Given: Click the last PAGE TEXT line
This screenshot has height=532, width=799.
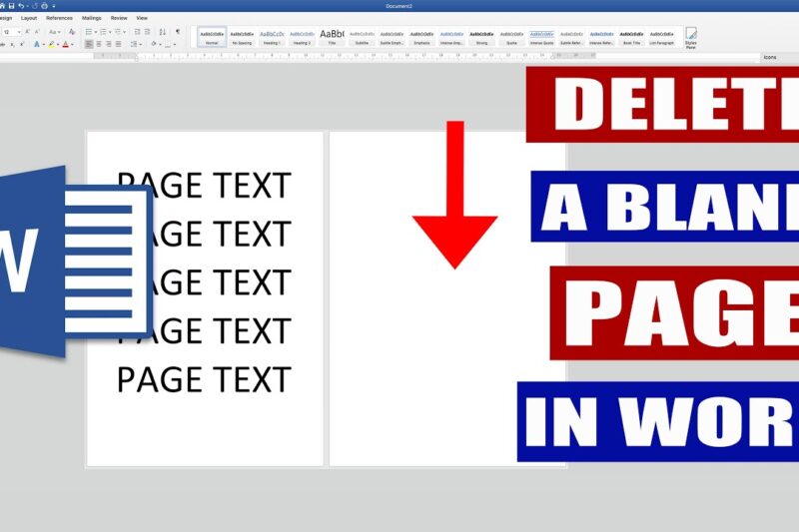Looking at the screenshot, I should pyautogui.click(x=204, y=379).
